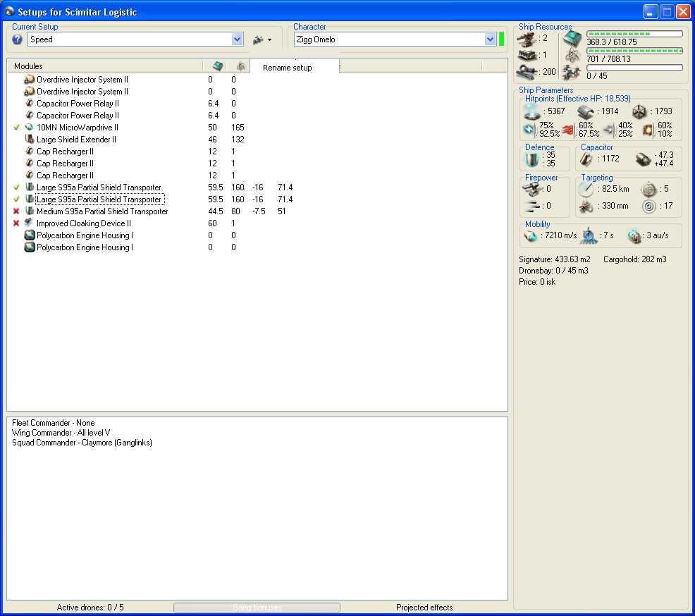Click the Gang bonuses button
Viewport: 695px width, 616px height.
click(257, 607)
